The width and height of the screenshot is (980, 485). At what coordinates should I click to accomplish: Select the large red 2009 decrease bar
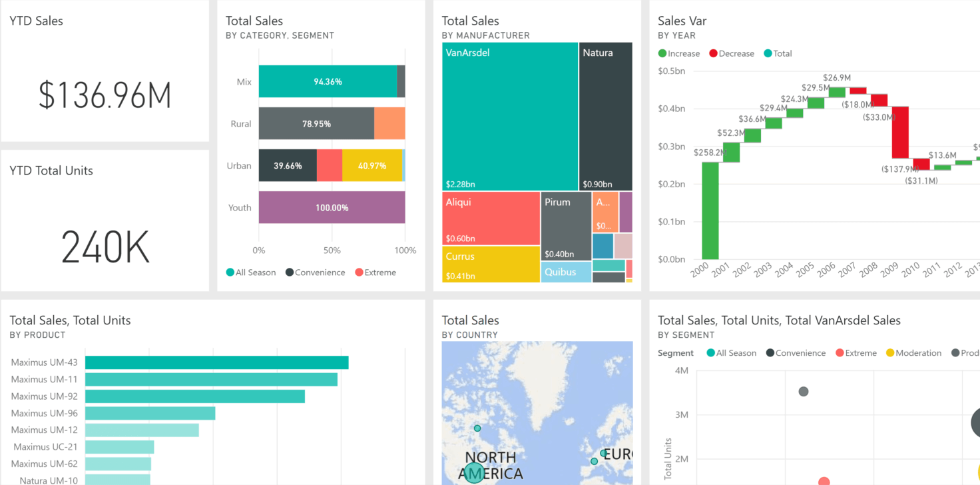[x=900, y=132]
